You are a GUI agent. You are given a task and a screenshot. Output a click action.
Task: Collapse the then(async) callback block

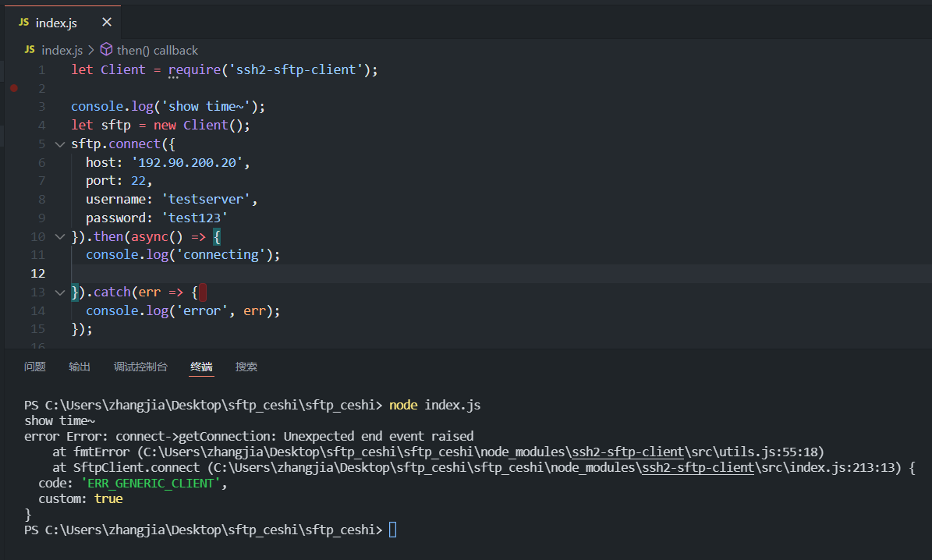coord(60,236)
